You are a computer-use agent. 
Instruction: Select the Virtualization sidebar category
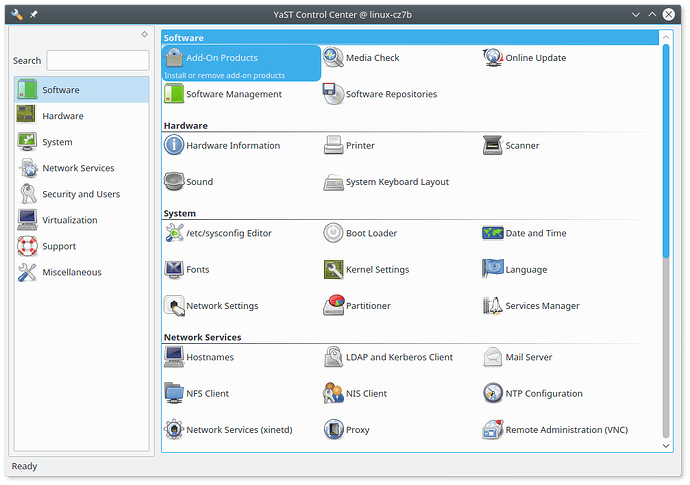69,220
